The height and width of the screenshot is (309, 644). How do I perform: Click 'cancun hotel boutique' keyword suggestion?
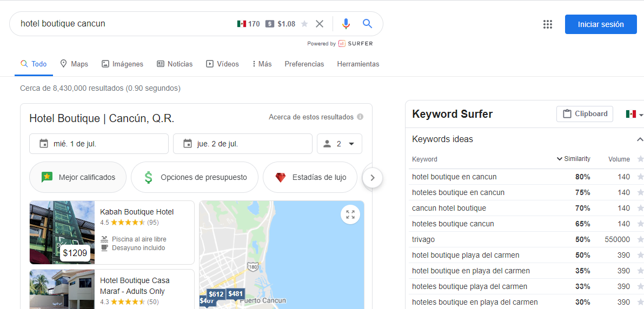(449, 208)
